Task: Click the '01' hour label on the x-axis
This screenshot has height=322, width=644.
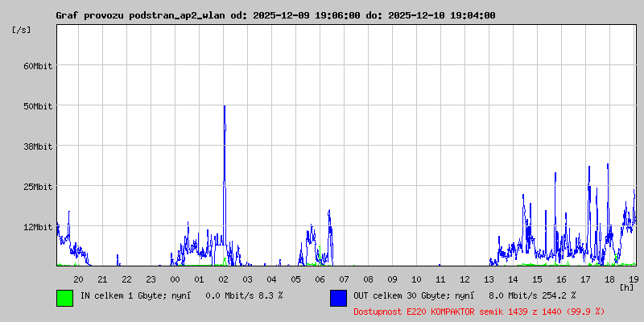Action: 199,279
